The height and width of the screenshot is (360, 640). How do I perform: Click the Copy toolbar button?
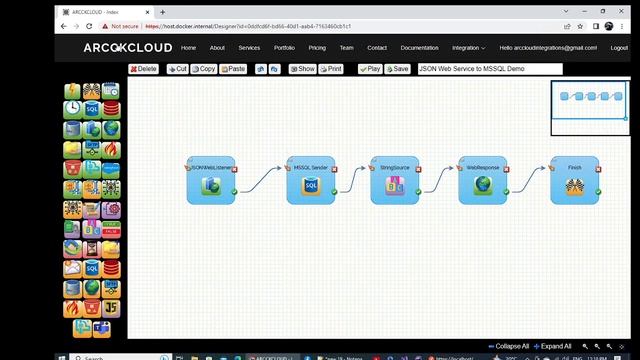tap(204, 69)
